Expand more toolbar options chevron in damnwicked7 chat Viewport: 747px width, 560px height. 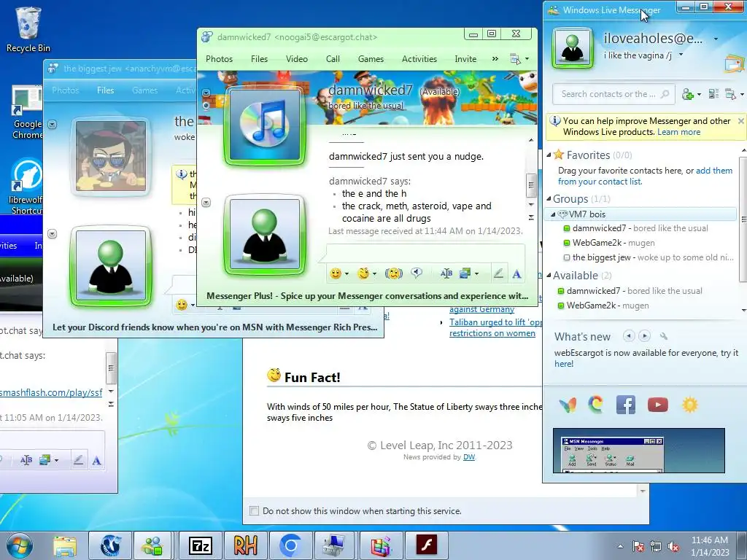click(495, 58)
